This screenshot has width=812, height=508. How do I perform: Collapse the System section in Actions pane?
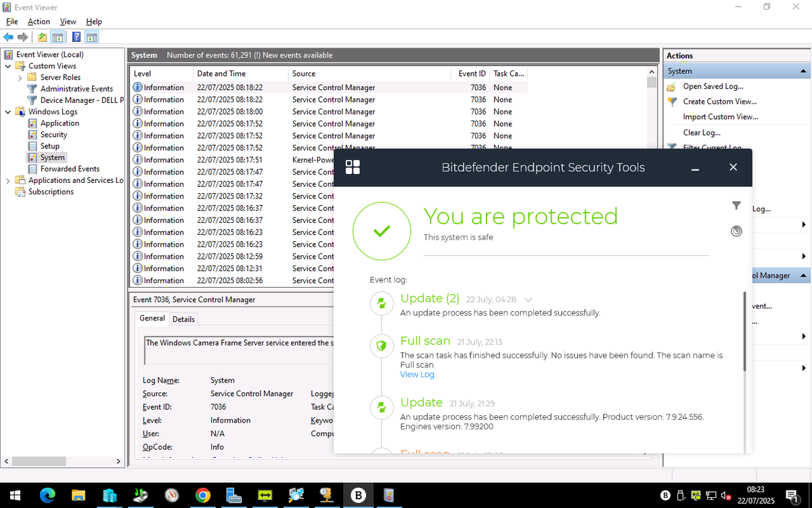coord(803,71)
